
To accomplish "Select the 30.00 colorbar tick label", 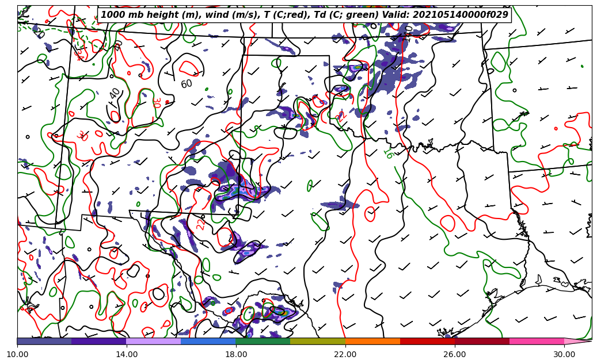I will point(564,354).
